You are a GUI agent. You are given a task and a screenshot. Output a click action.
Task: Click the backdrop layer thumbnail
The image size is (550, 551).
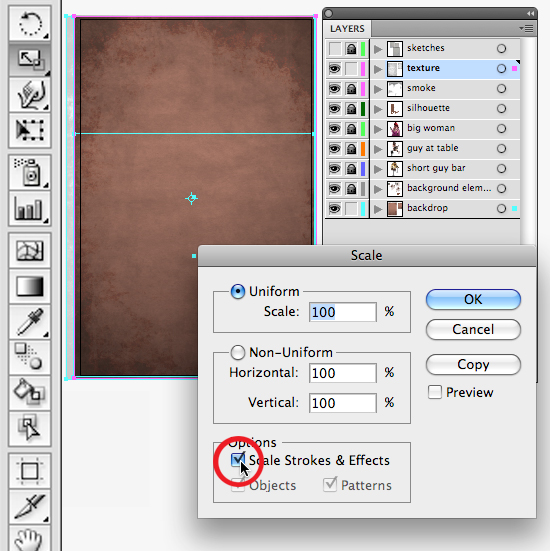click(395, 209)
